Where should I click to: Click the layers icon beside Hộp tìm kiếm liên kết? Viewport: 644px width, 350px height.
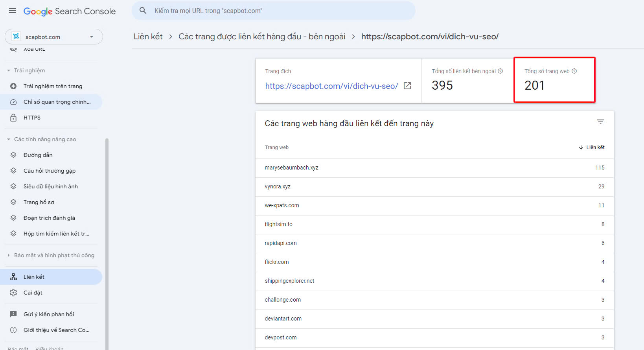[x=13, y=234]
